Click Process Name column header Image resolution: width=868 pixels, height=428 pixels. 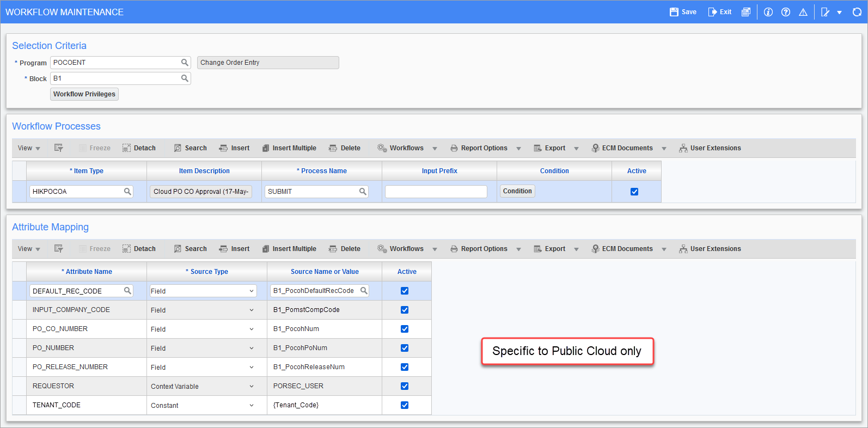[322, 171]
